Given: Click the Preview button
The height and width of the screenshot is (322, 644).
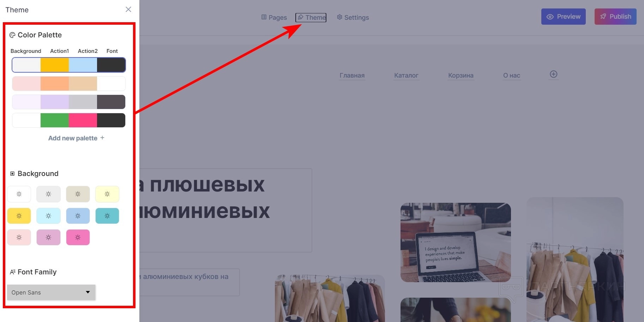Looking at the screenshot, I should [x=564, y=17].
